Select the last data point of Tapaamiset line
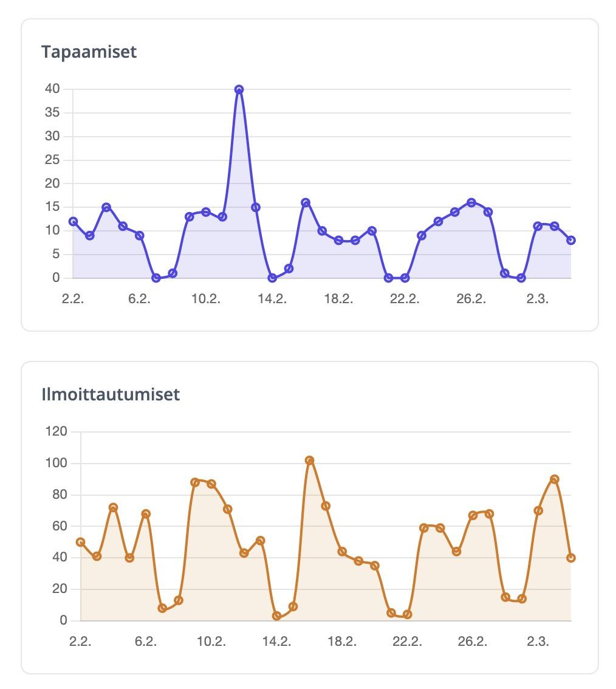This screenshot has height=689, width=616. [x=571, y=241]
